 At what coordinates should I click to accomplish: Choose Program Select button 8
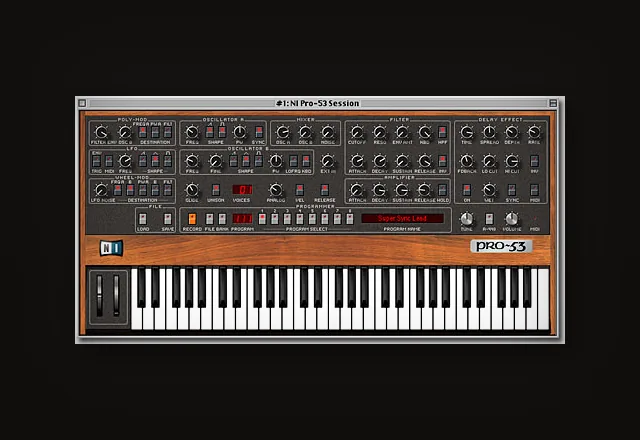coord(350,219)
